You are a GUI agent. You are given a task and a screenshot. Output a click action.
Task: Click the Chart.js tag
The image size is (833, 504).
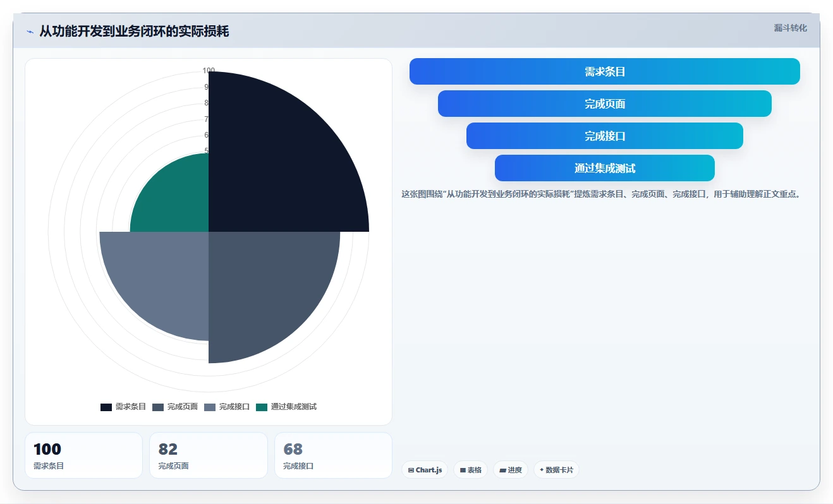pyautogui.click(x=425, y=470)
